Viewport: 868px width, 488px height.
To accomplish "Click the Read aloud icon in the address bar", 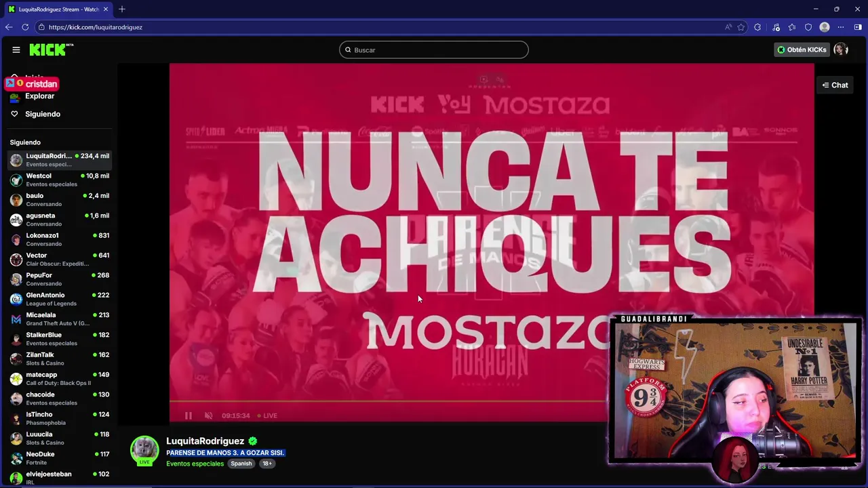I will click(728, 27).
